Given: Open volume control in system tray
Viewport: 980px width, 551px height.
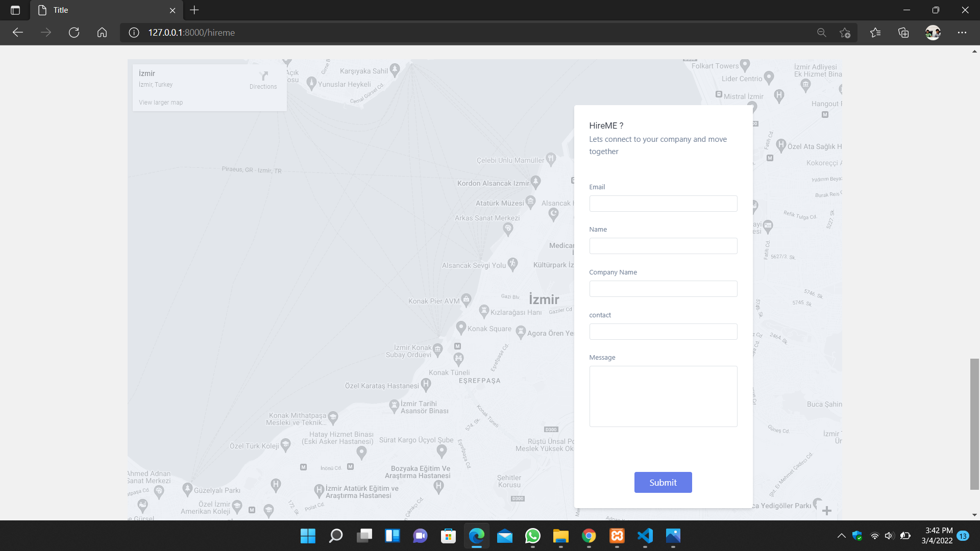Looking at the screenshot, I should pos(889,536).
